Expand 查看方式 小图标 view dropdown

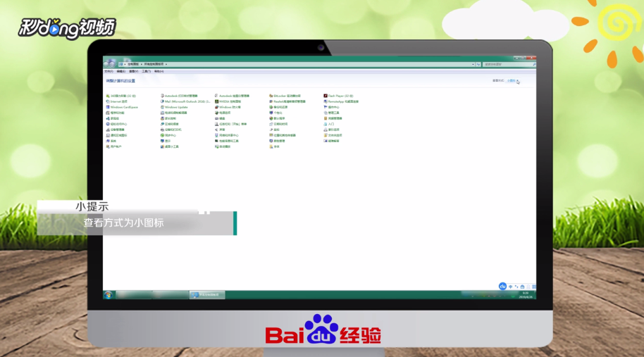pyautogui.click(x=513, y=81)
